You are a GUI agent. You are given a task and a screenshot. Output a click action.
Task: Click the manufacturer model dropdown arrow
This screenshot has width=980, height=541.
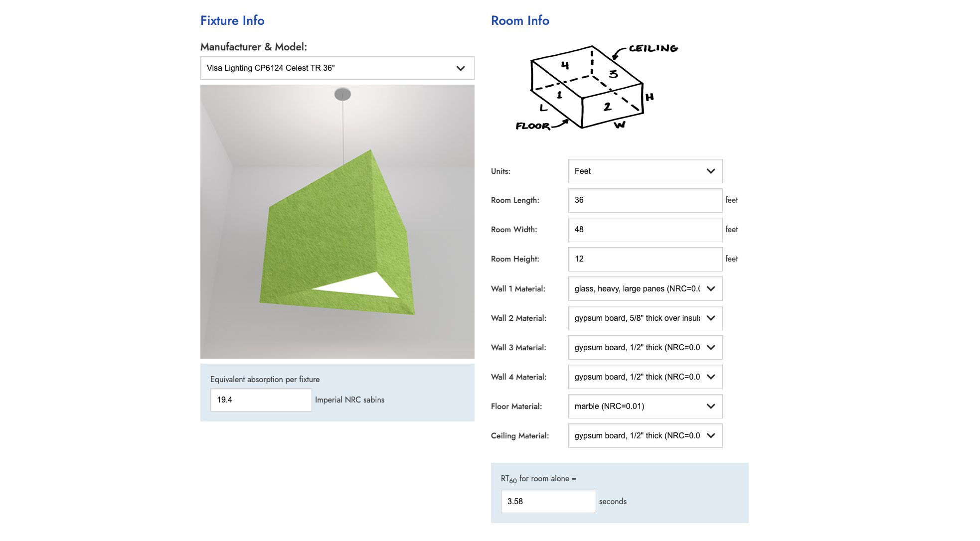click(461, 68)
